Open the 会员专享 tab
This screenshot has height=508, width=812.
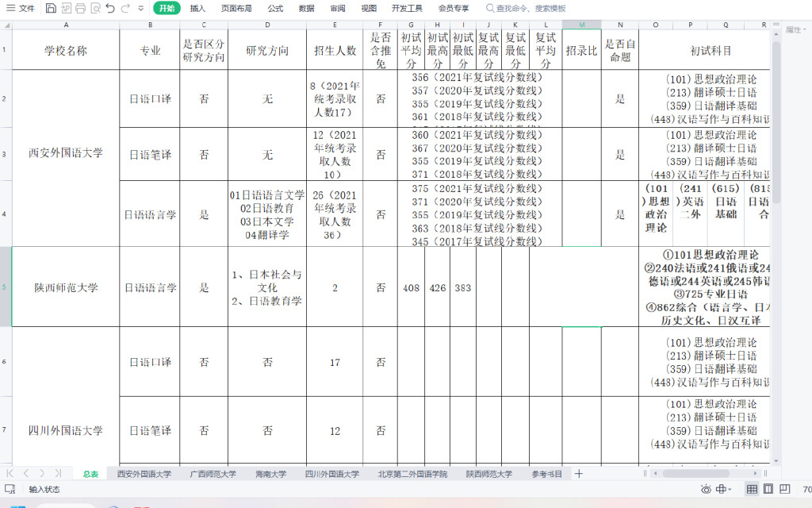pyautogui.click(x=454, y=8)
